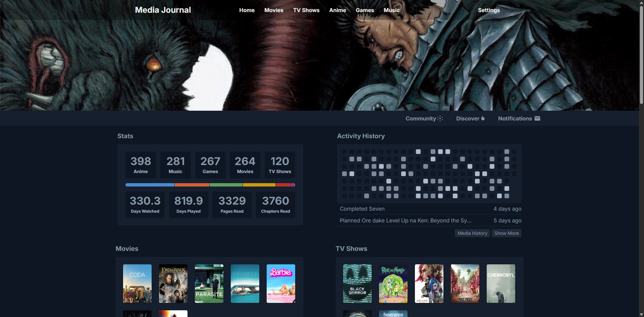Click the Media History button
The width and height of the screenshot is (644, 317).
click(472, 233)
